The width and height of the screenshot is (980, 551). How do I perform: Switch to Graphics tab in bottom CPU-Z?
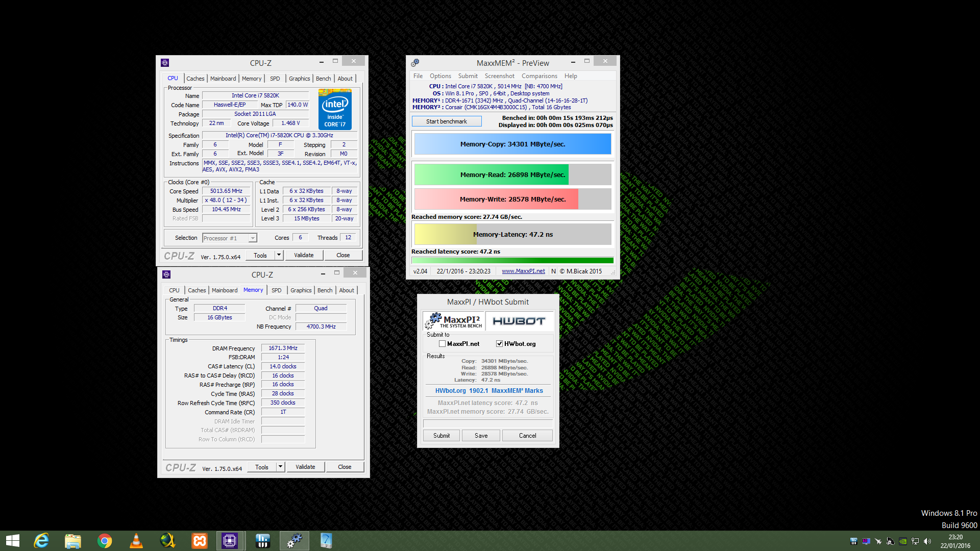tap(301, 290)
